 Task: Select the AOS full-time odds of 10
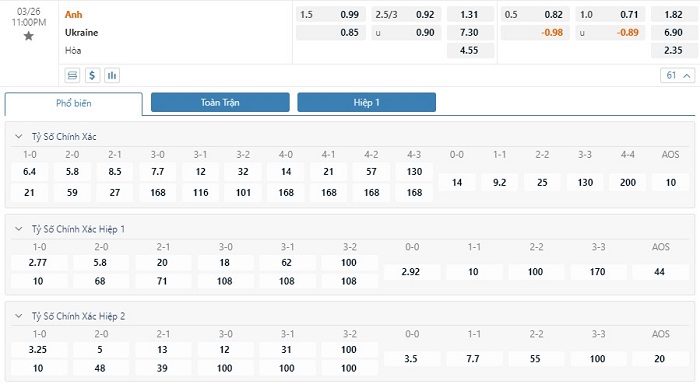(x=671, y=183)
